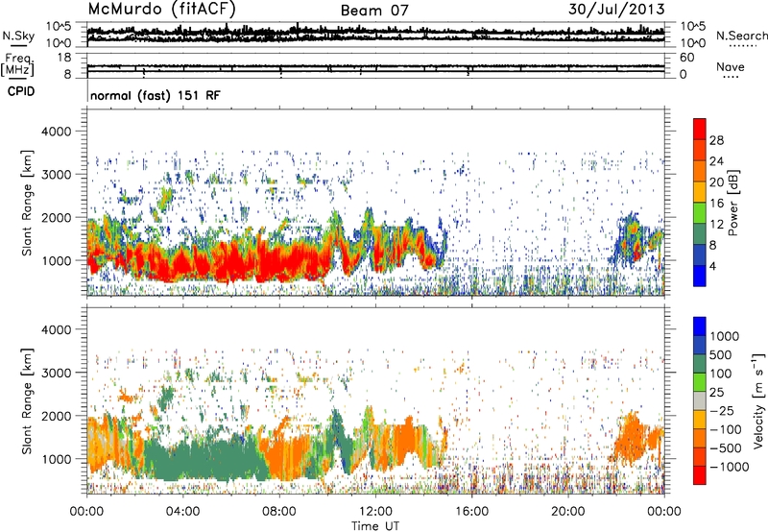768x532 pixels.
Task: Click the red bottom of velocity colorbar
Action: pos(700,475)
